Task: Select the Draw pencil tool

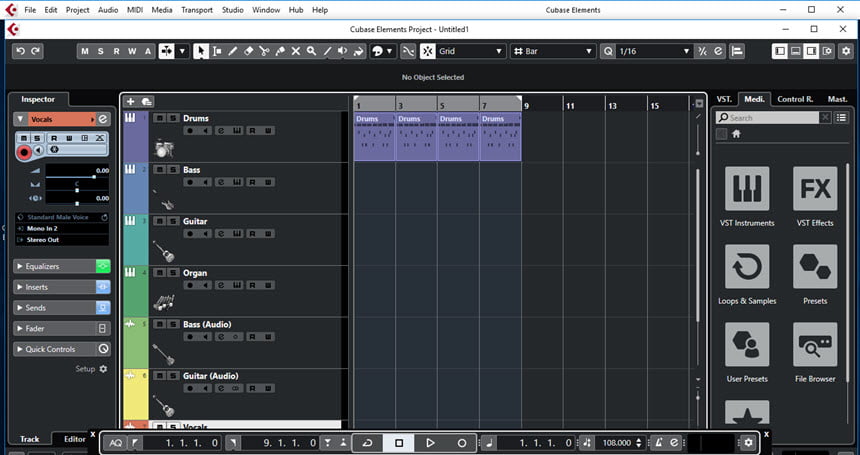Action: (x=233, y=51)
